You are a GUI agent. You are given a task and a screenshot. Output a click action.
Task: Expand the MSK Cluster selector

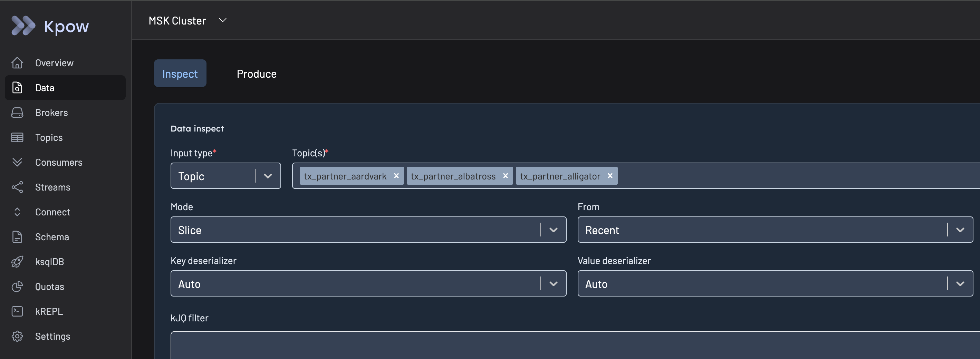point(223,20)
